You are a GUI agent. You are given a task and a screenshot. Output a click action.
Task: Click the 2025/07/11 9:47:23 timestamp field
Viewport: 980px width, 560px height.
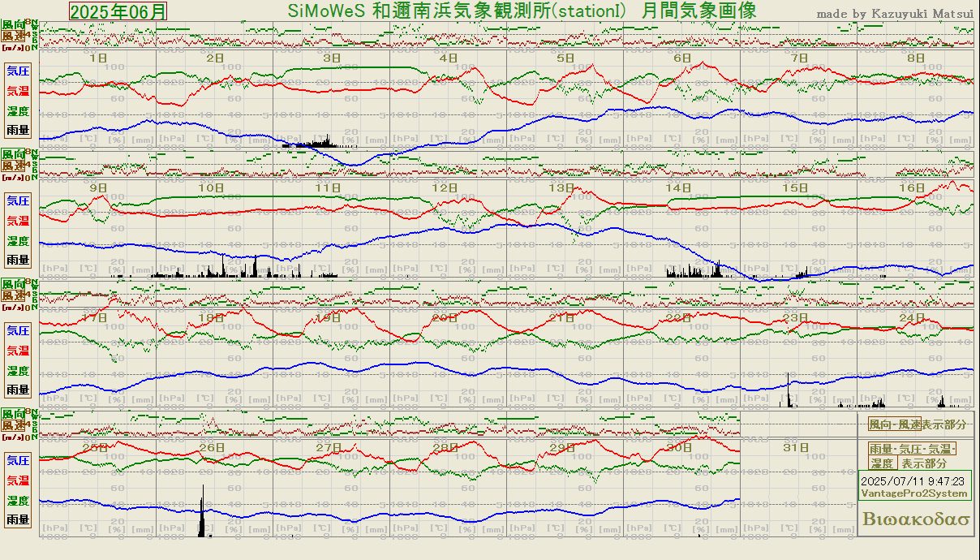coord(912,481)
